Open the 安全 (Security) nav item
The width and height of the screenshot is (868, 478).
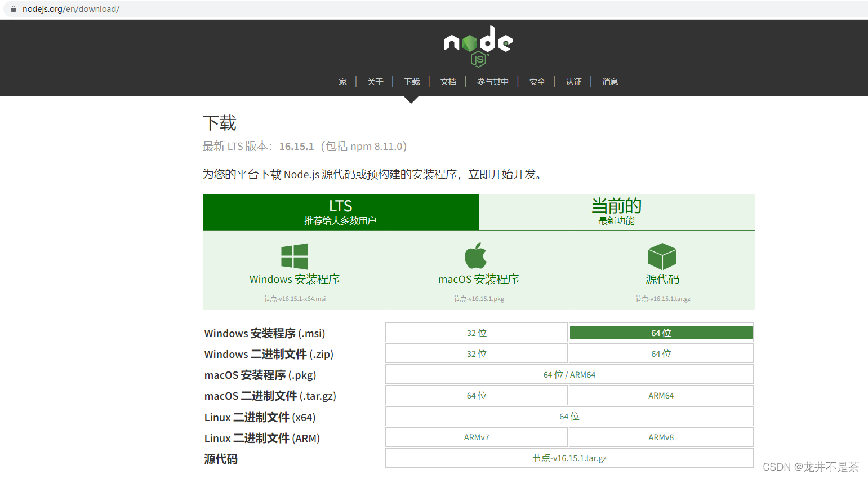(x=537, y=82)
